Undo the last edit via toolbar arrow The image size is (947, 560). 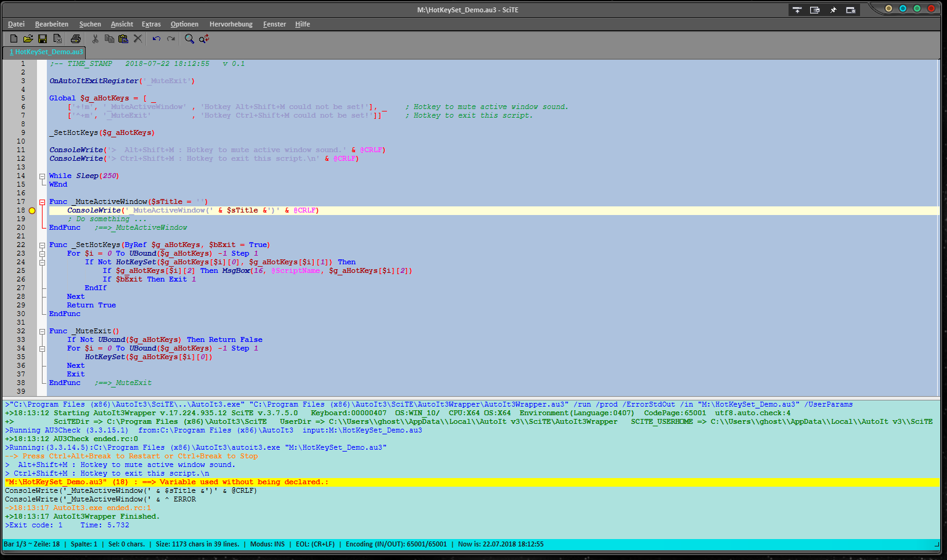coord(157,39)
